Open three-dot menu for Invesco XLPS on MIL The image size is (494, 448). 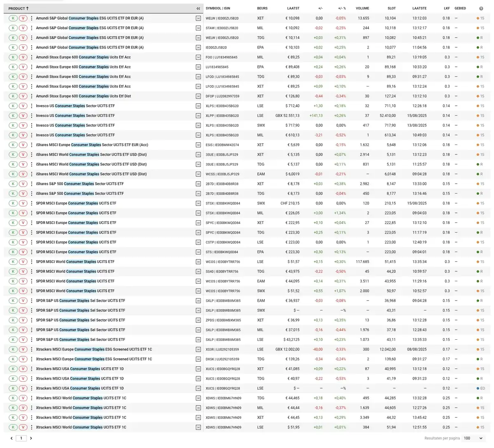tap(32, 135)
